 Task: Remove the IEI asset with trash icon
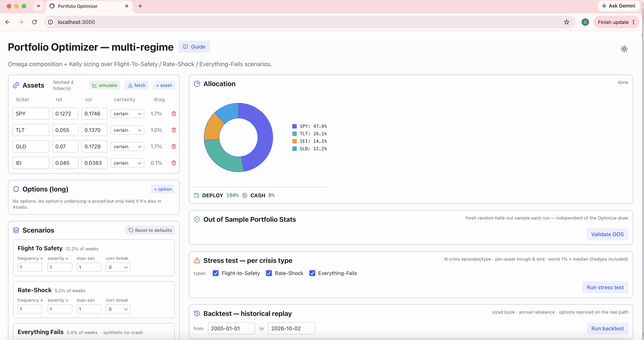click(174, 163)
